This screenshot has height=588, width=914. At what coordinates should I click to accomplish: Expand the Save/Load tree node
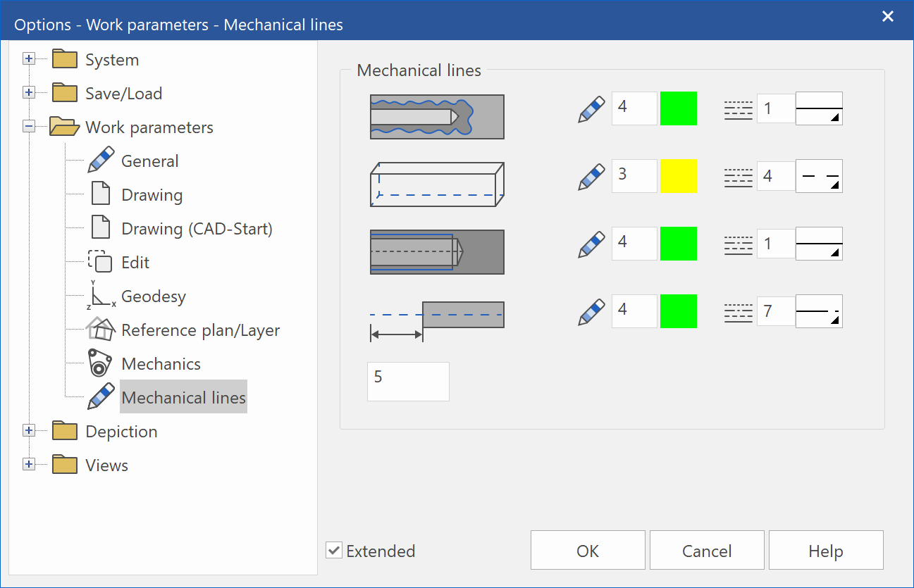(29, 93)
